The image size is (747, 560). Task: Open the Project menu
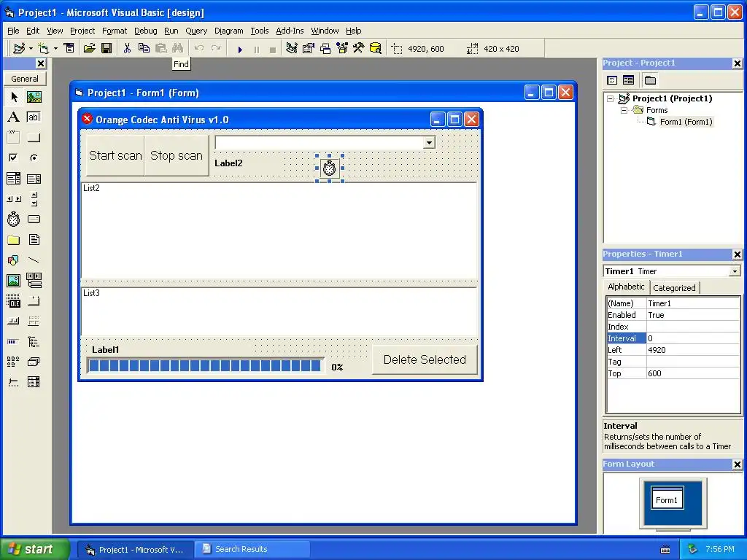82,31
